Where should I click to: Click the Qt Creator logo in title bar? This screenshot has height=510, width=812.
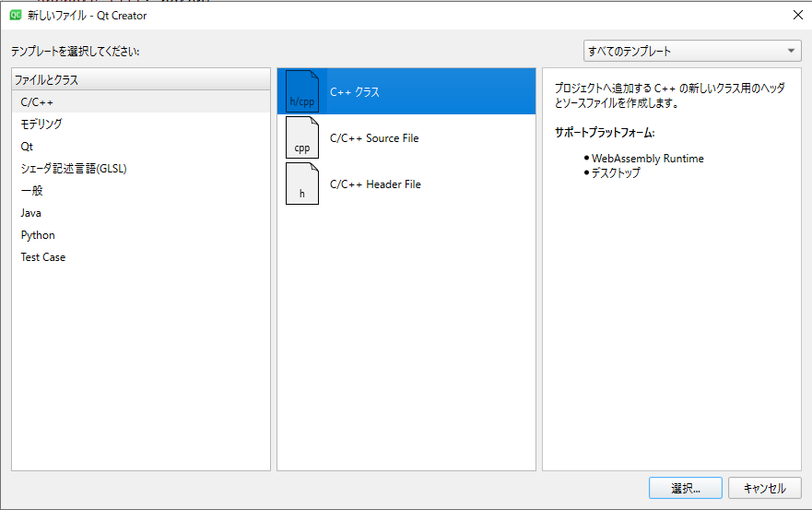click(16, 15)
